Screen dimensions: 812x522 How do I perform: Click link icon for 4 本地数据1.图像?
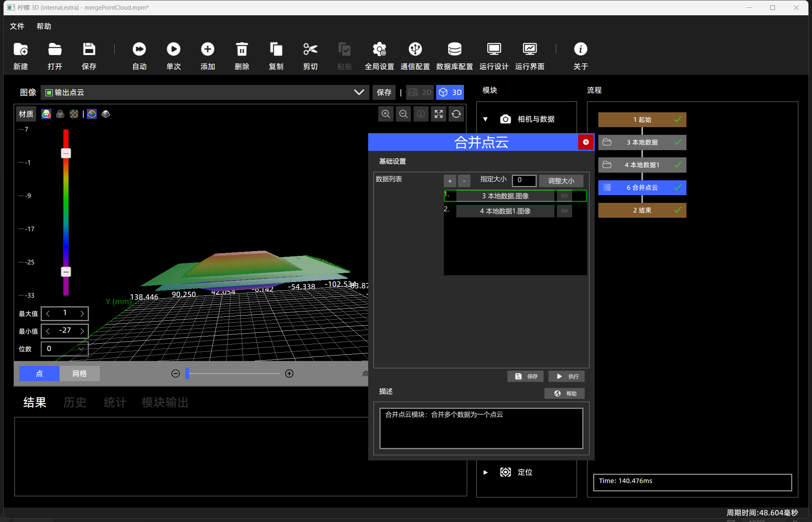(x=565, y=211)
